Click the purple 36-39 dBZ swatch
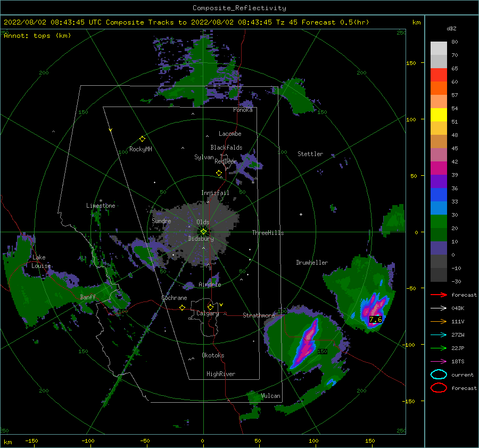The image size is (479, 448). 439,181
